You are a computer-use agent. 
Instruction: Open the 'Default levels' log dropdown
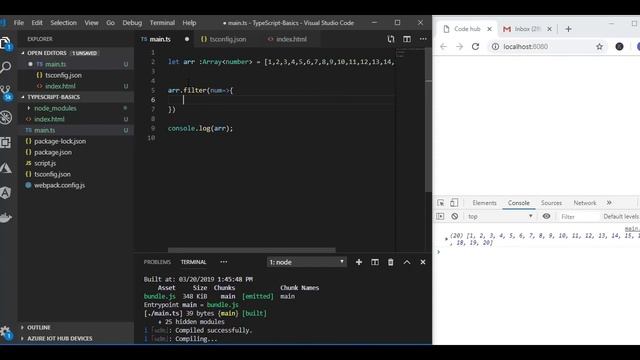(621, 216)
